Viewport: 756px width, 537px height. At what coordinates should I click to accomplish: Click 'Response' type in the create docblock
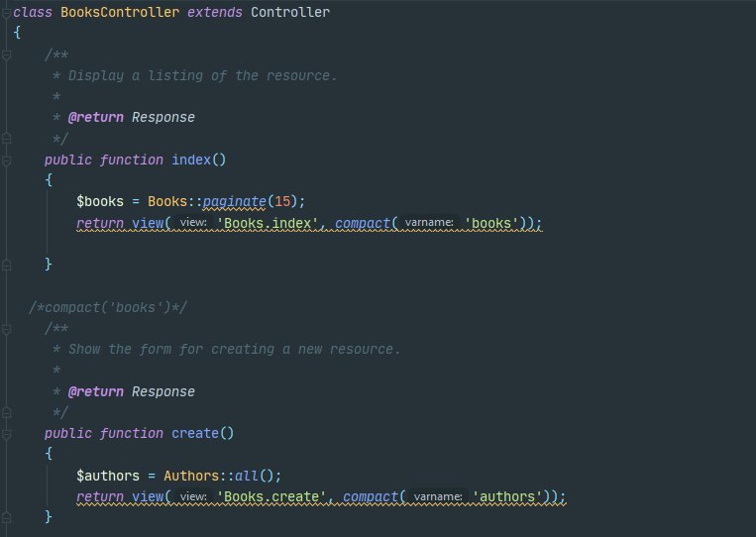[x=163, y=391]
